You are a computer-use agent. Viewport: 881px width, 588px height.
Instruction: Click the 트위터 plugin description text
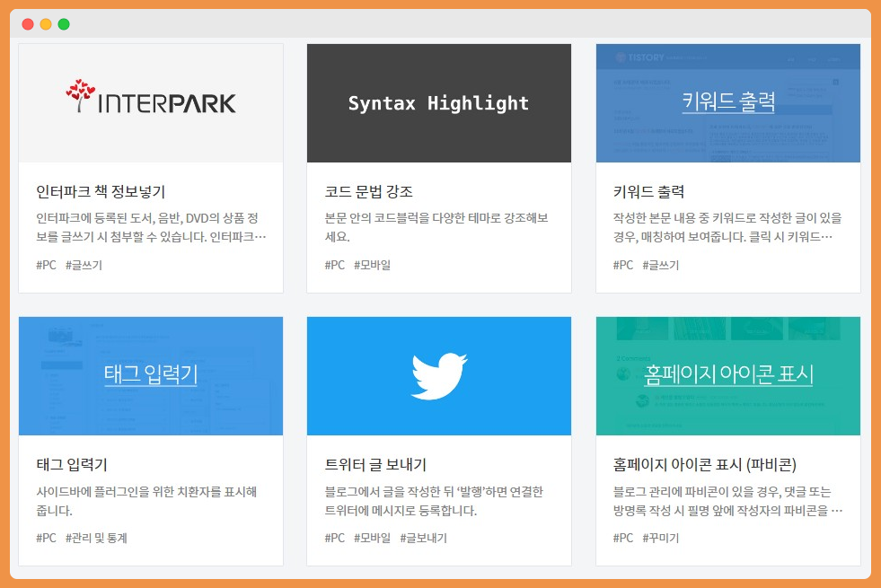point(434,501)
